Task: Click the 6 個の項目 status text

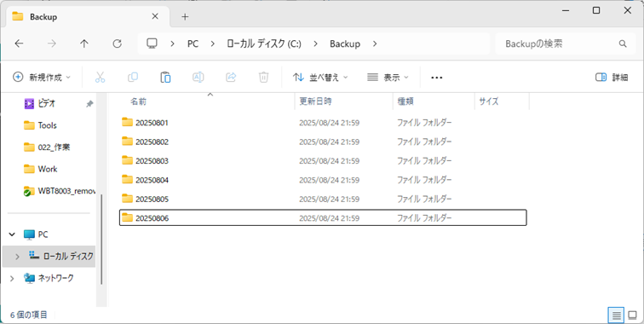Action: pyautogui.click(x=29, y=315)
